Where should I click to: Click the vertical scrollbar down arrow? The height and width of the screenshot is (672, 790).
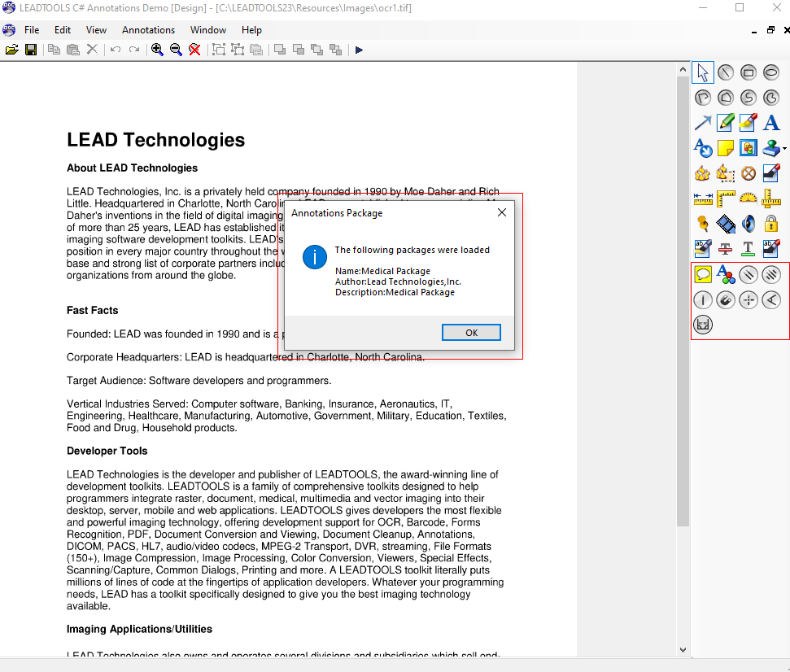click(x=683, y=650)
